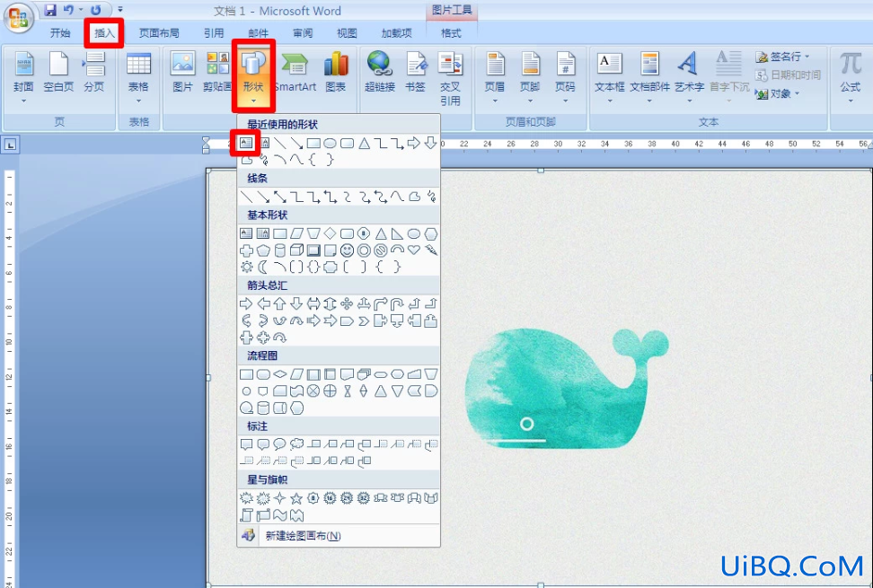Switch to the 开始 tab
This screenshot has height=588, width=873.
pos(60,33)
